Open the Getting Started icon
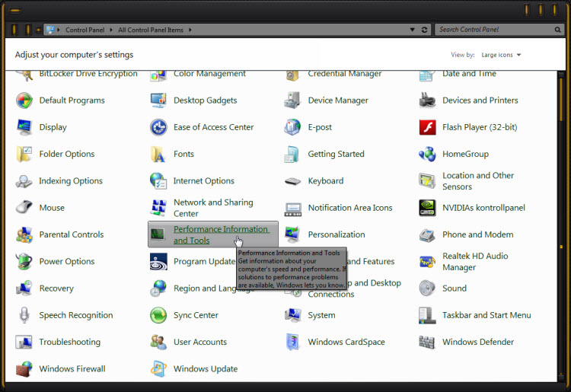Viewport: 571px width, 392px height. tap(293, 154)
